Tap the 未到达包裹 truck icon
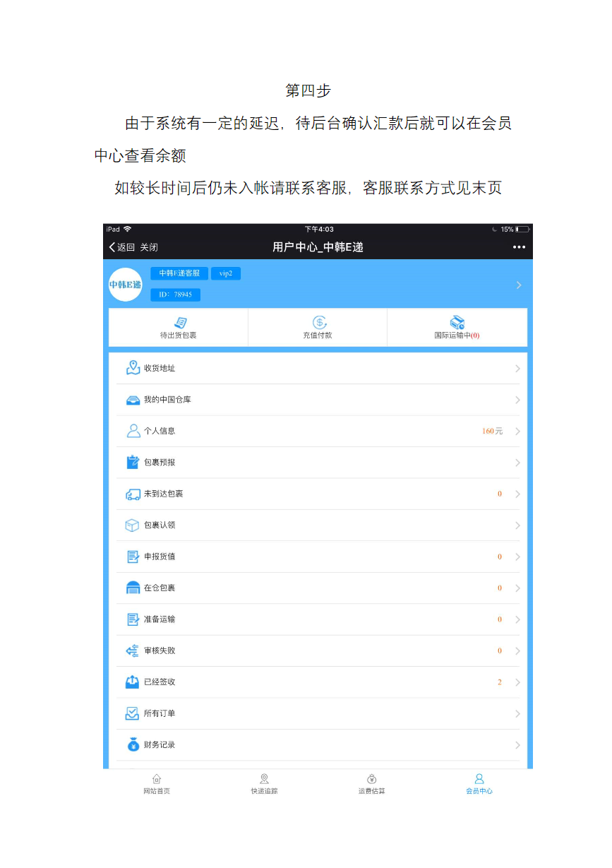Viewport: 612px width, 868px height. coord(133,494)
